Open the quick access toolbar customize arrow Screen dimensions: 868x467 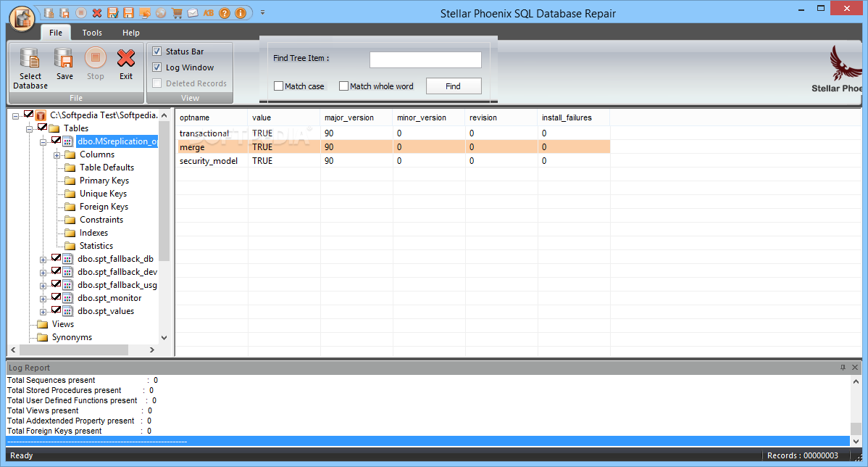262,12
